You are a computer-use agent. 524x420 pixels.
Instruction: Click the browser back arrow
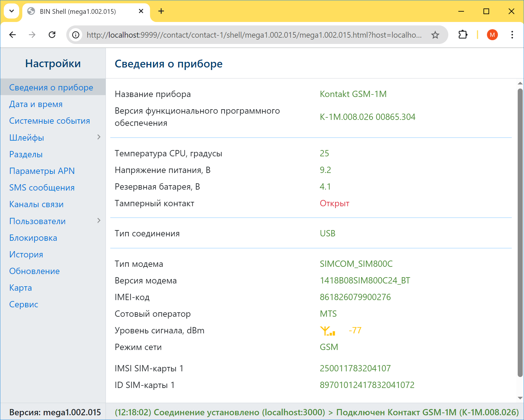pos(13,35)
